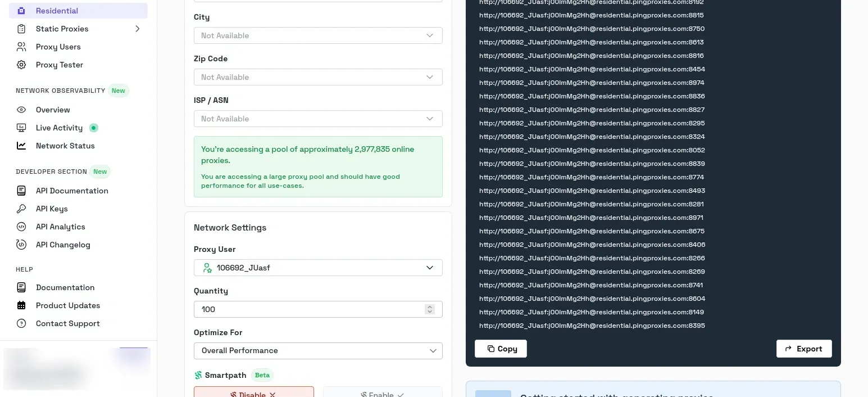Viewport: 868px width, 397px height.
Task: Click the Proxy Users icon
Action: tap(21, 47)
